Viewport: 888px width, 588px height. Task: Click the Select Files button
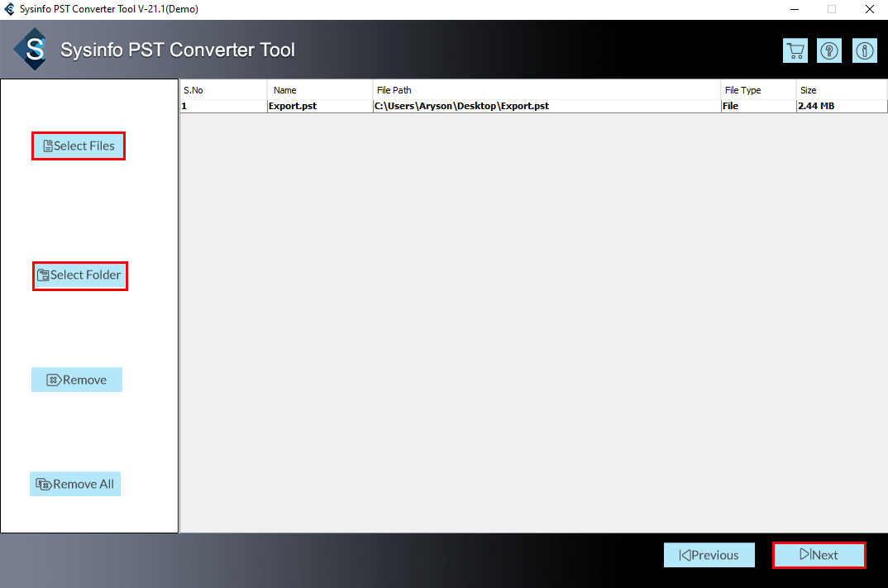click(x=79, y=146)
